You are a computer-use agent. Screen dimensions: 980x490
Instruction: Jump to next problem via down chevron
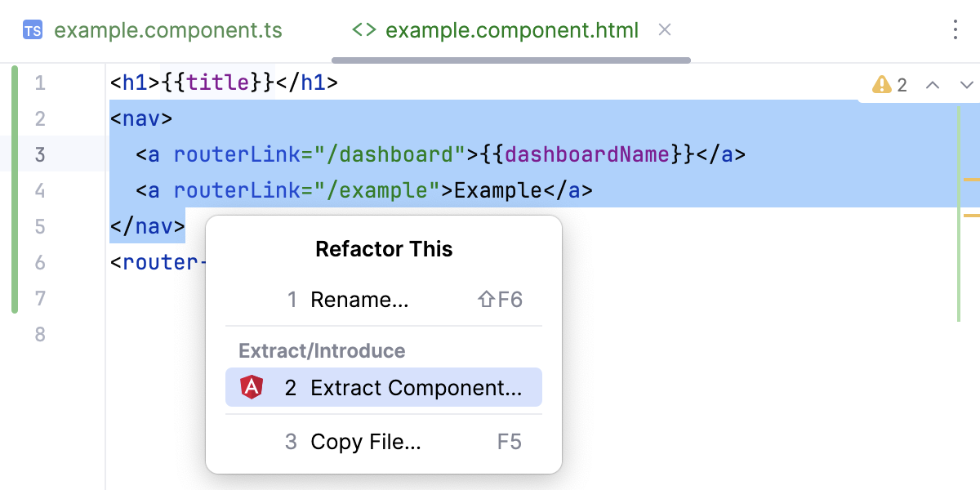tap(966, 84)
